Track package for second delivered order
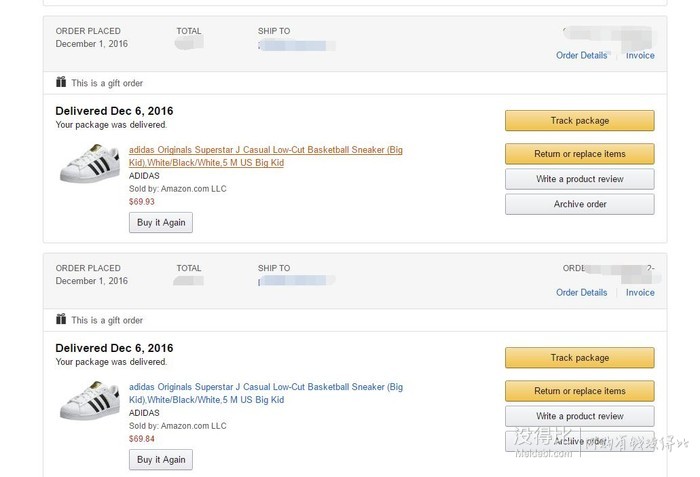The width and height of the screenshot is (700, 477). tap(579, 358)
